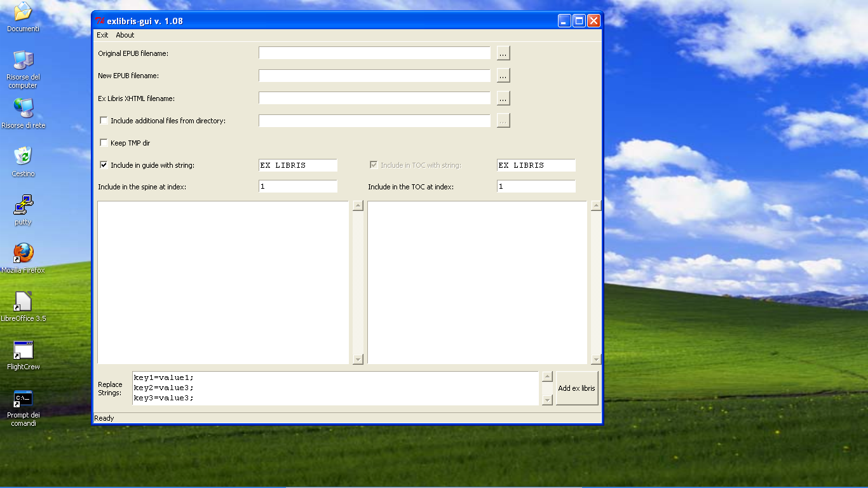The height and width of the screenshot is (488, 868).
Task: Click the additional files directory text field
Action: (x=375, y=121)
